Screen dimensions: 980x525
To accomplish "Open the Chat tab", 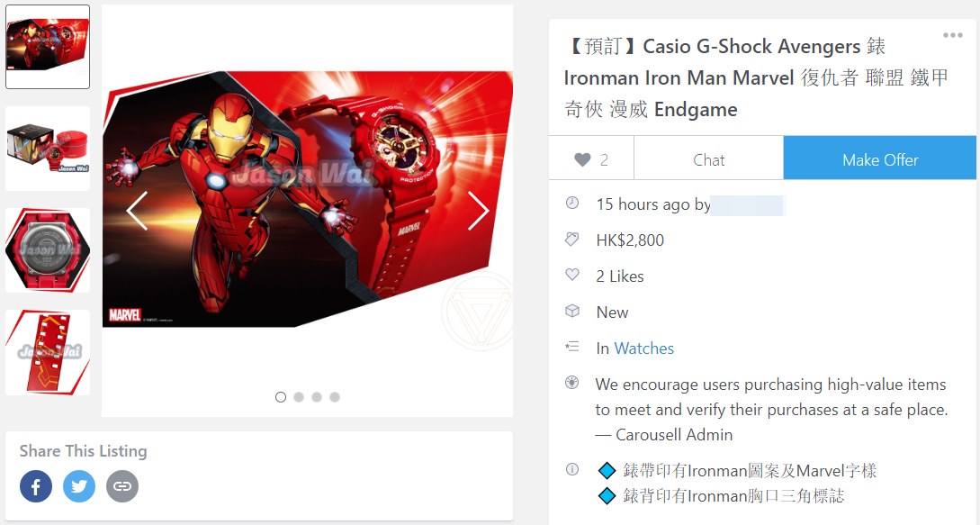I will 709,159.
